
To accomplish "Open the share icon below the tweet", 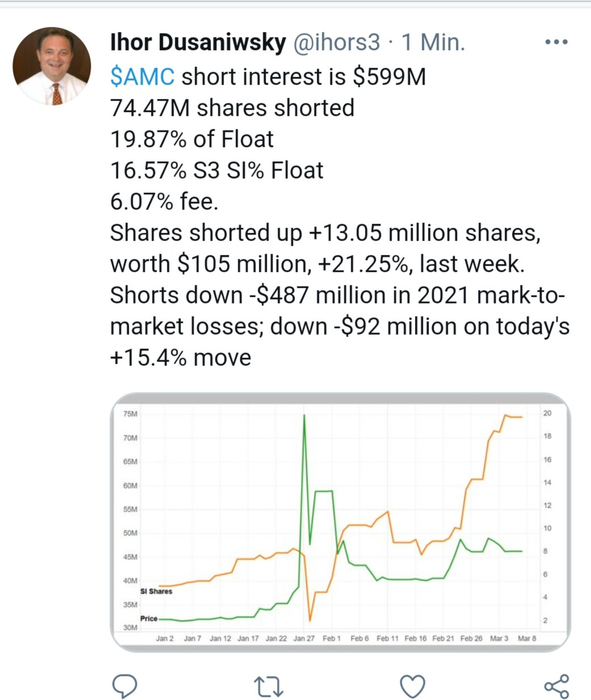I will (556, 686).
